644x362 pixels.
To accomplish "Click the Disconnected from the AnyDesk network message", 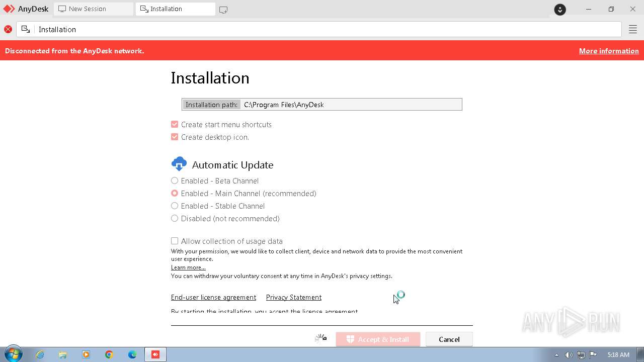I will (x=74, y=51).
